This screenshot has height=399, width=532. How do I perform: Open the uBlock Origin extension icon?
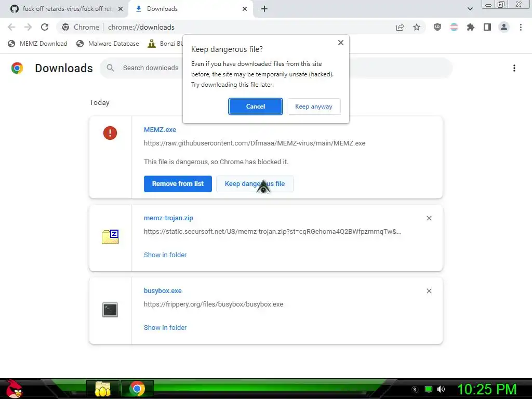pos(437,27)
